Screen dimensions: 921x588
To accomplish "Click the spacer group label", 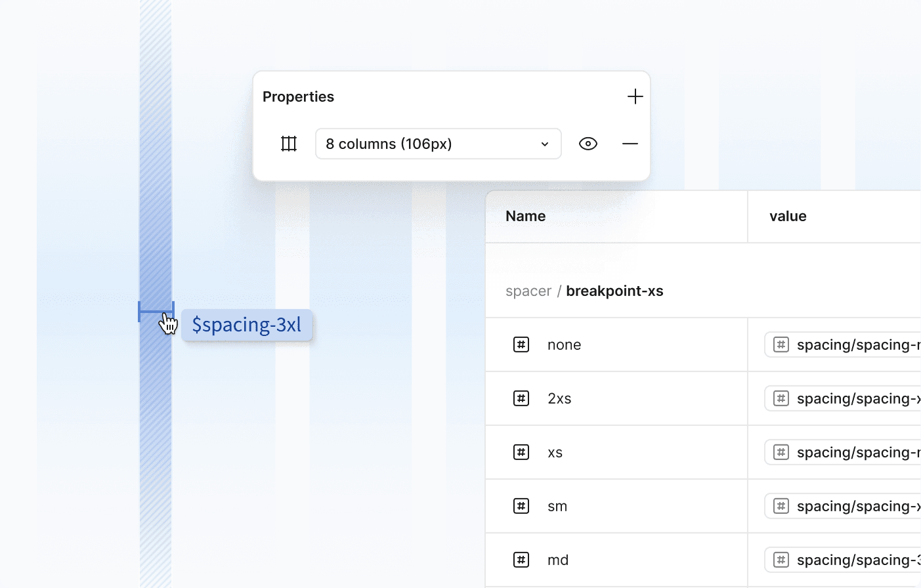I will coord(528,291).
